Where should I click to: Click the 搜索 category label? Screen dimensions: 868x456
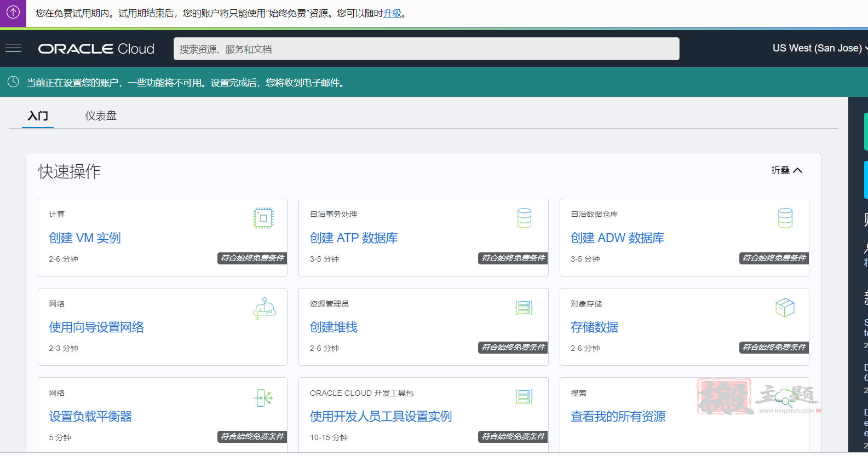(578, 393)
